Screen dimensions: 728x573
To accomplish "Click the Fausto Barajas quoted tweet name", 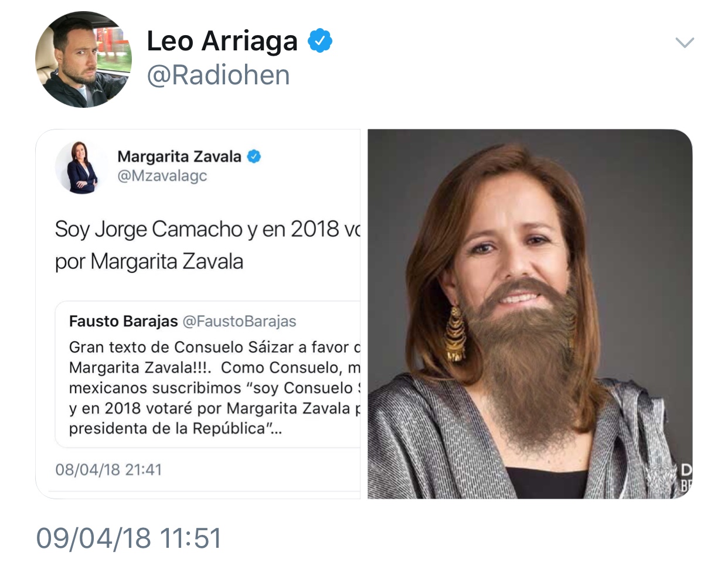I will coord(123,321).
